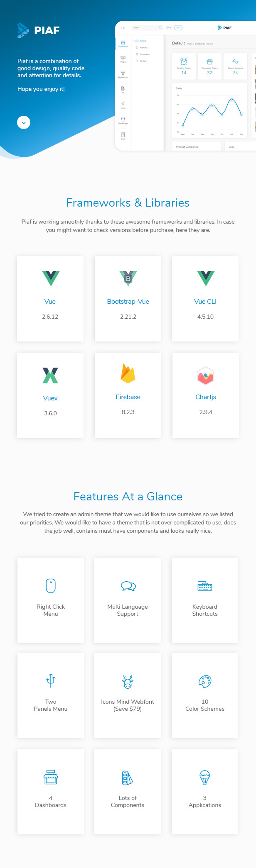The image size is (256, 868).
Task: Open the Vue framework card
Action: (50, 299)
